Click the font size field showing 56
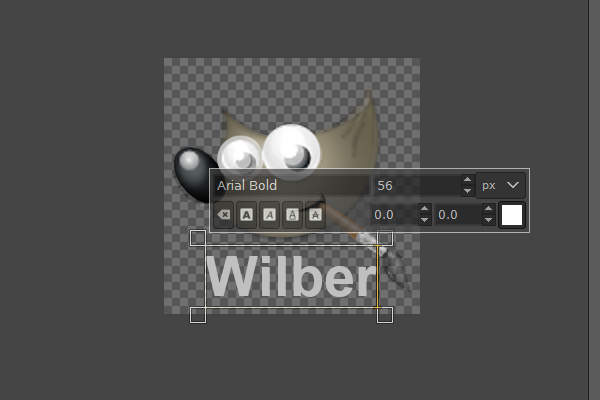Image resolution: width=600 pixels, height=400 pixels. [x=416, y=186]
